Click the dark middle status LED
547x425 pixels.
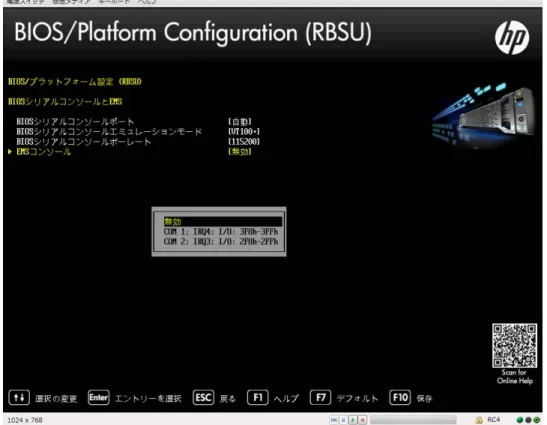pos(528,420)
